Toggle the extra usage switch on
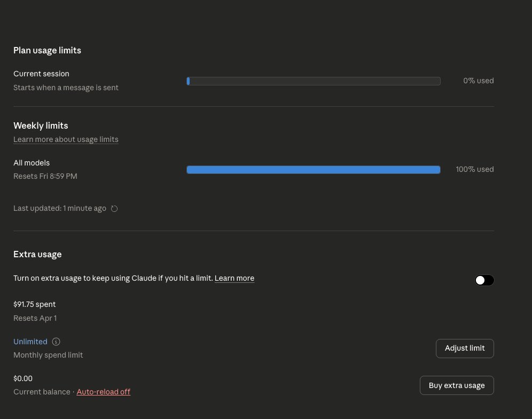The image size is (532, 419). 484,280
